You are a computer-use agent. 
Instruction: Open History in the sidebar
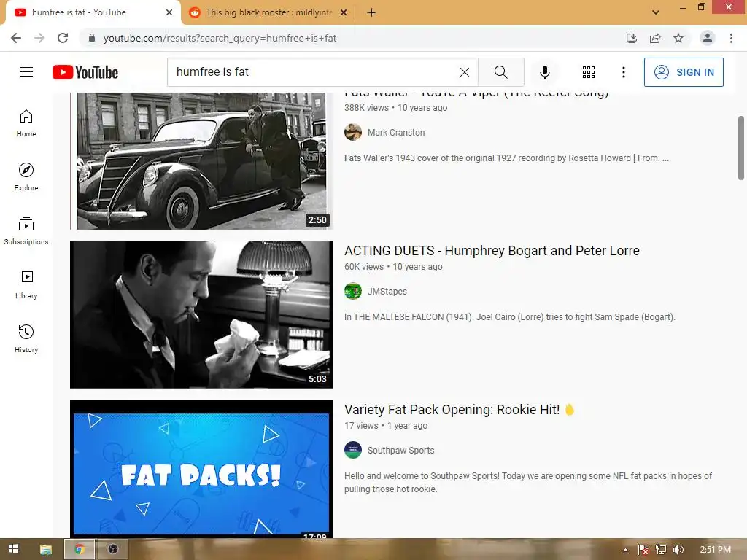point(26,339)
